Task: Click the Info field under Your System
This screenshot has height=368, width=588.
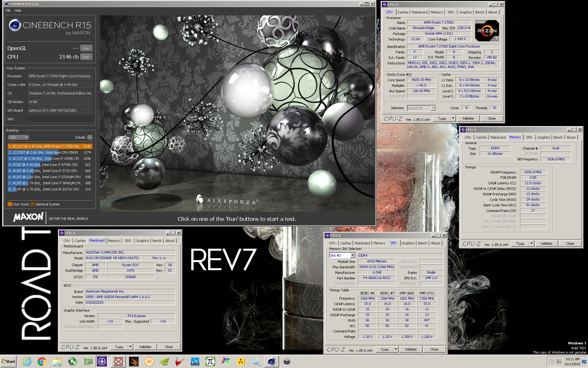Action: (60, 119)
